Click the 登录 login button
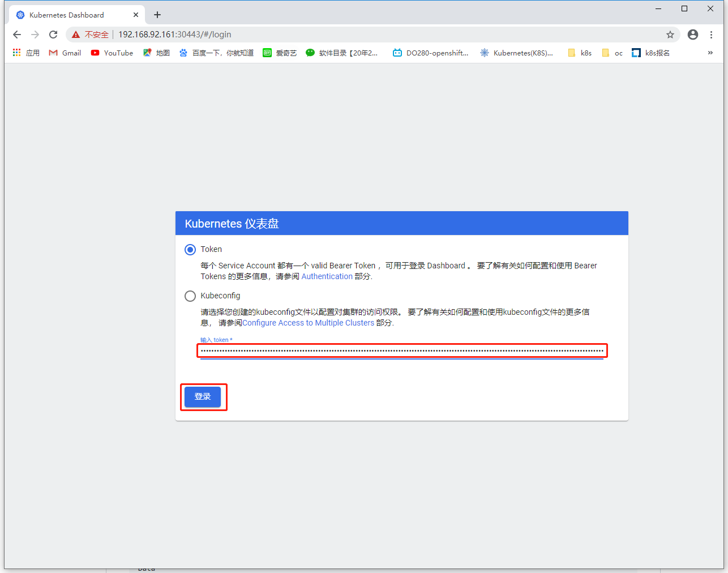728x573 pixels. 203,396
